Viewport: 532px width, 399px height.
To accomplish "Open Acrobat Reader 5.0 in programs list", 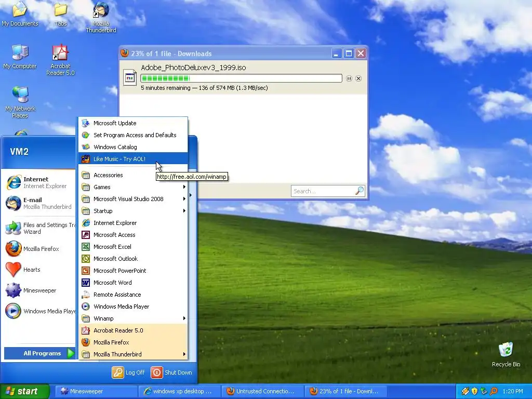I will click(x=133, y=330).
